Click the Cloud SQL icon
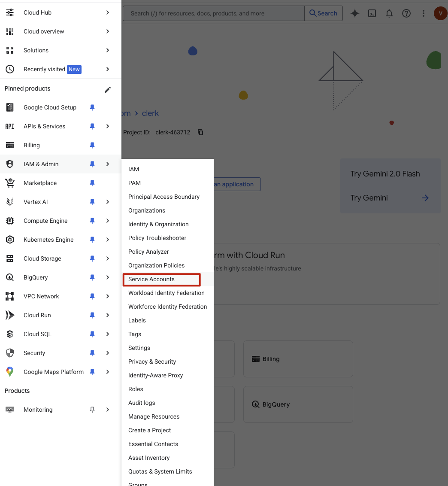Screen dimensions: 448x486 pyautogui.click(x=10, y=334)
